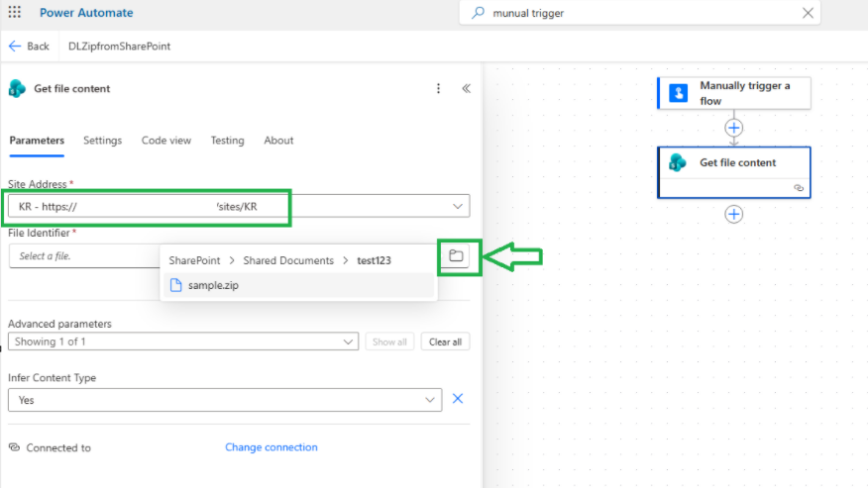
Task: Choose the sample.zip file
Action: (x=298, y=285)
